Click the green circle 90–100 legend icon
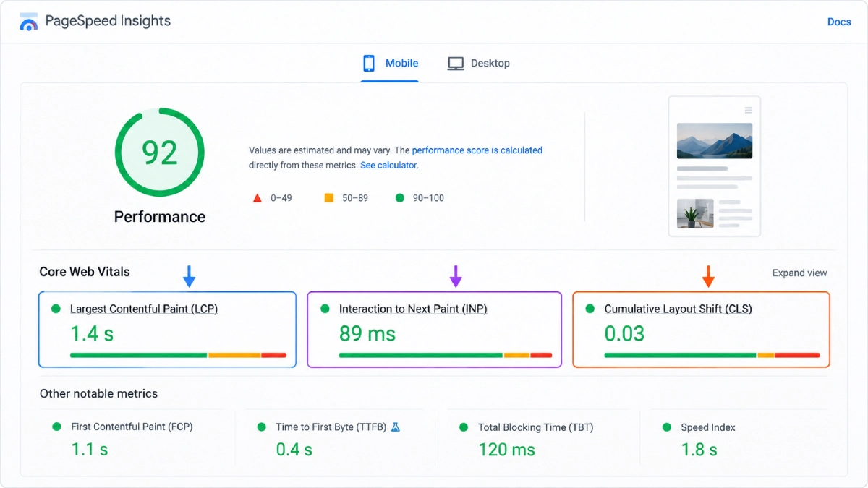 click(x=399, y=197)
